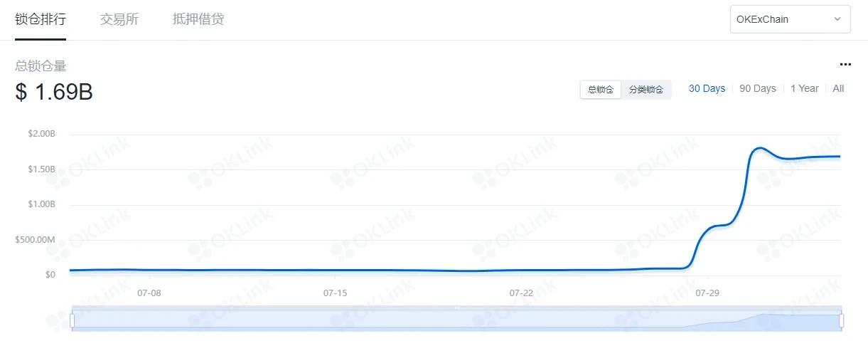Switch to 分类锁仓 categorized view

tap(645, 90)
